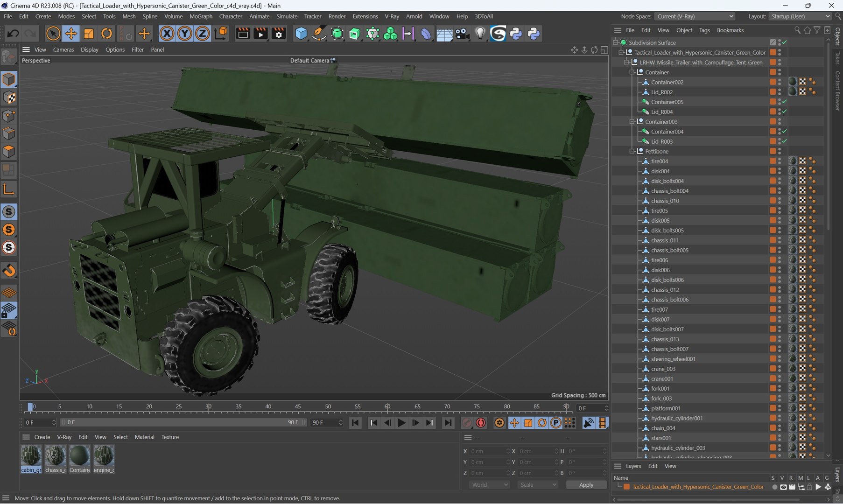Switch to Texture mode in the left sidebar
The width and height of the screenshot is (843, 504).
(9, 98)
